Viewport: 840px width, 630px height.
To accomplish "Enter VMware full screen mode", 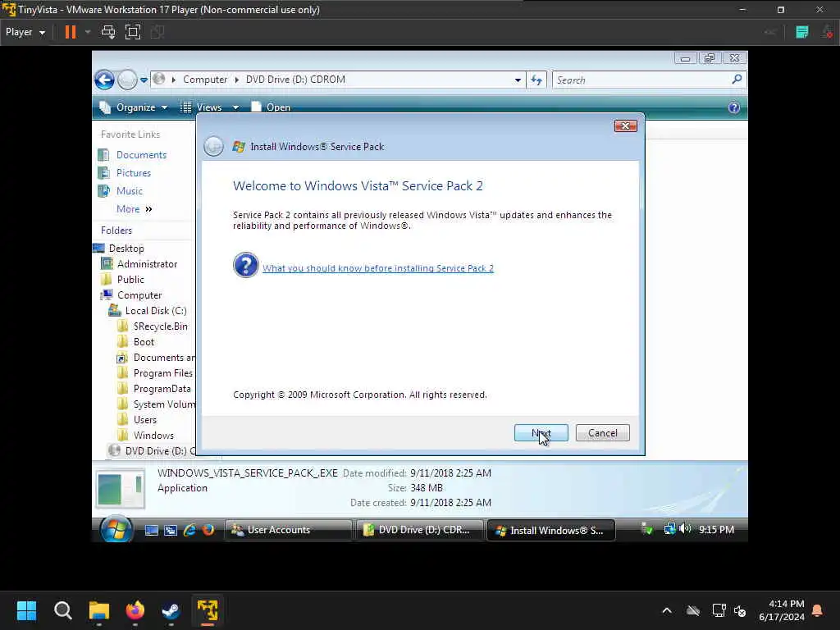I will (133, 32).
